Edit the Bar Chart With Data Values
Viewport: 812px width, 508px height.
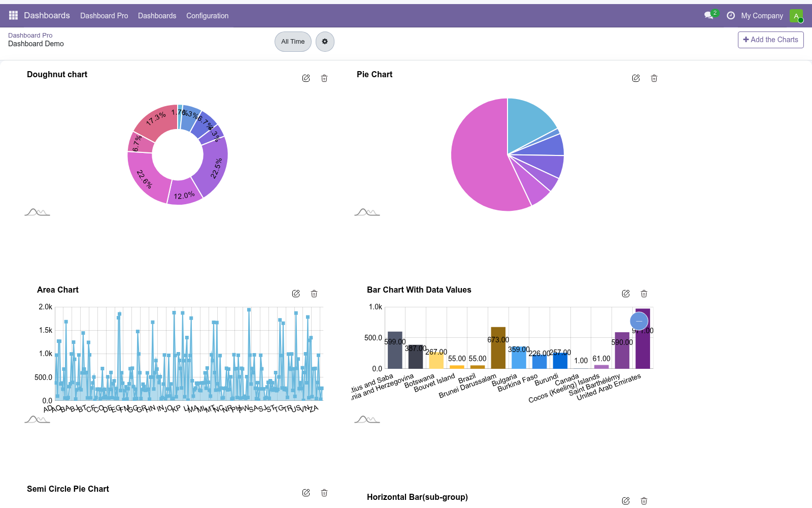626,294
